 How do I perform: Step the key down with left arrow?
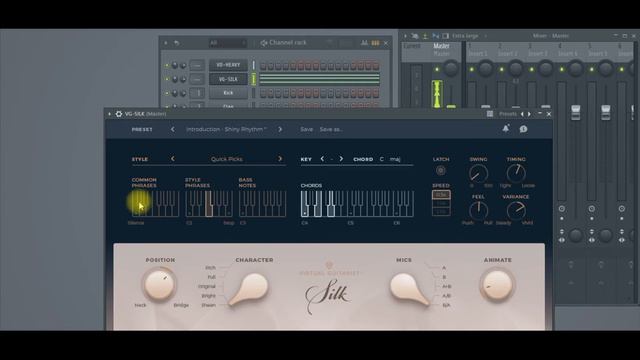(x=322, y=159)
